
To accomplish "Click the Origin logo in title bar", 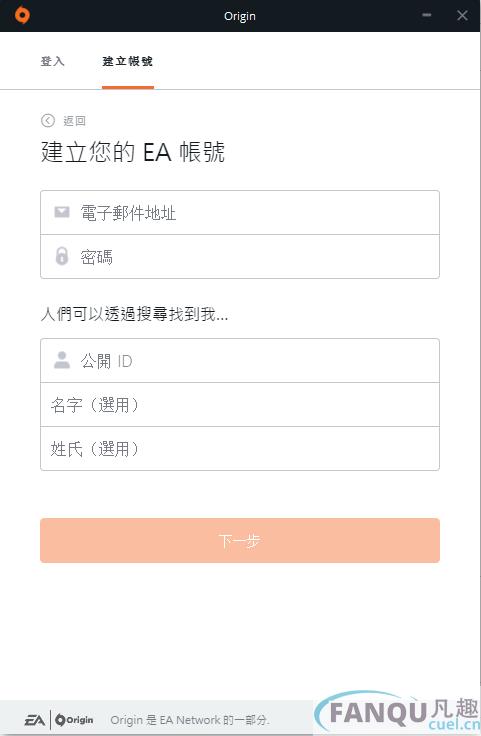I will tap(22, 15).
